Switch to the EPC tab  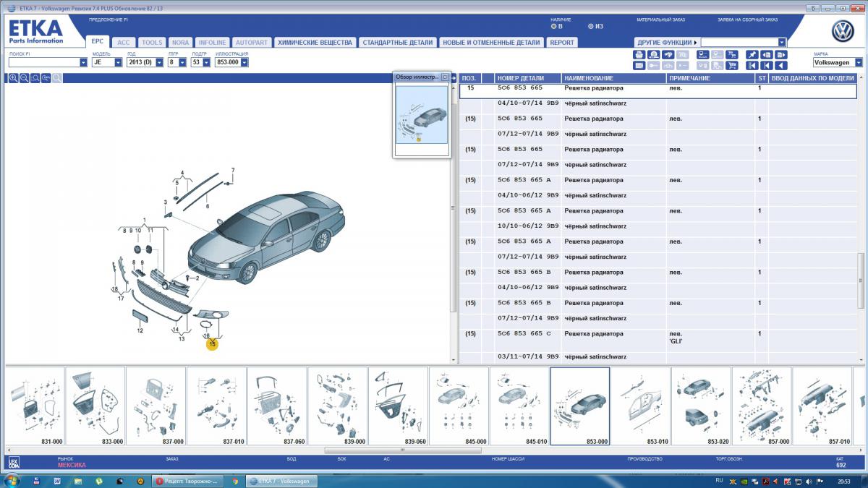(x=98, y=43)
